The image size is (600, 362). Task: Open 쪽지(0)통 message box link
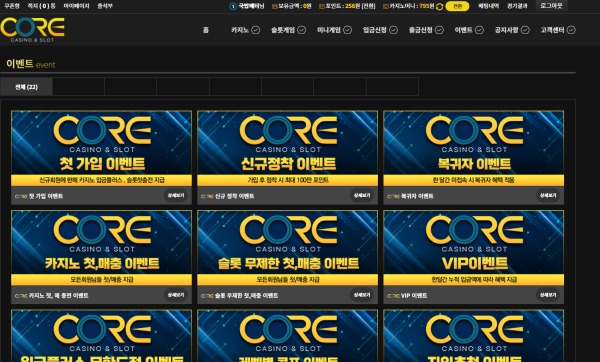(x=41, y=6)
